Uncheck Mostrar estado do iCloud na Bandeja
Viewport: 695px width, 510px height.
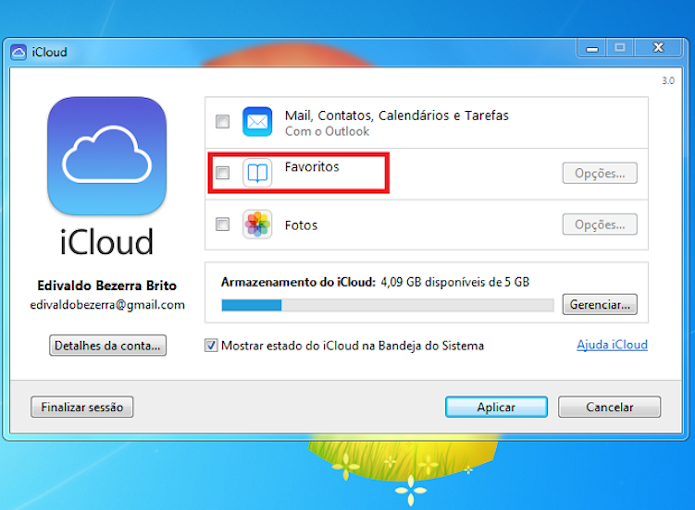tap(211, 345)
